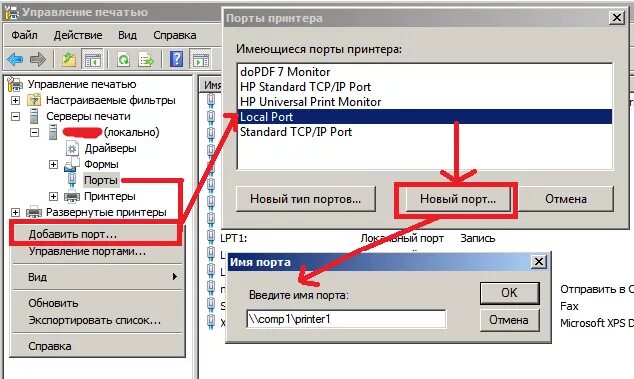Select doPDF 7 Monitor in the port list
The image size is (634, 379).
[425, 72]
